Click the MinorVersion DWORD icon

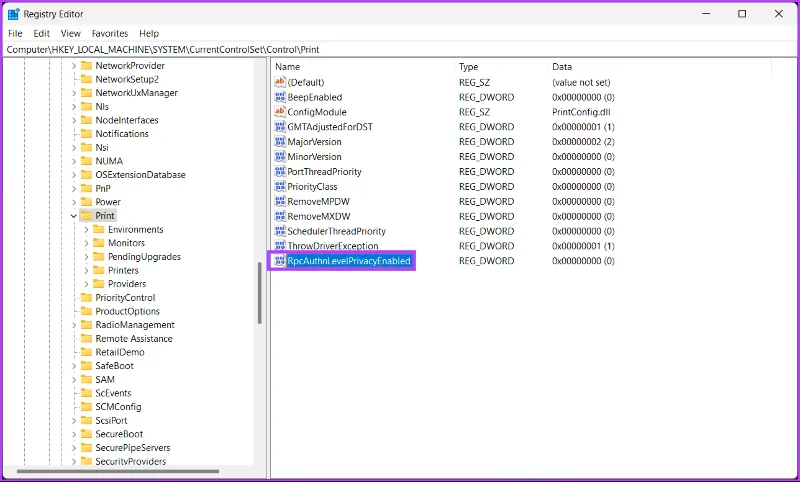pyautogui.click(x=280, y=157)
